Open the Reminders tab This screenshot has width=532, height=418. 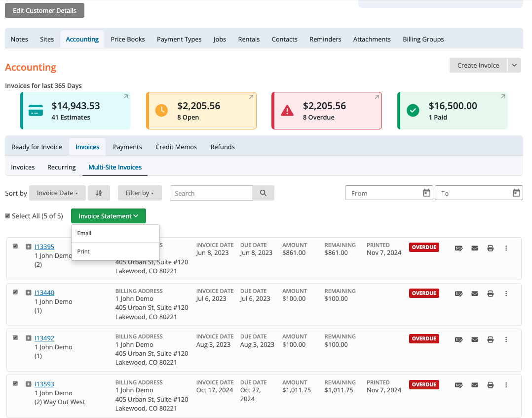(x=325, y=39)
